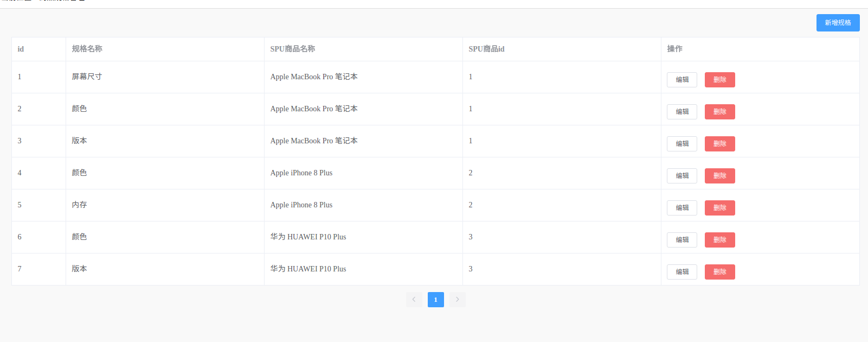The image size is (868, 342).
Task: Select 颜色 cell in row id 6
Action: tap(165, 237)
